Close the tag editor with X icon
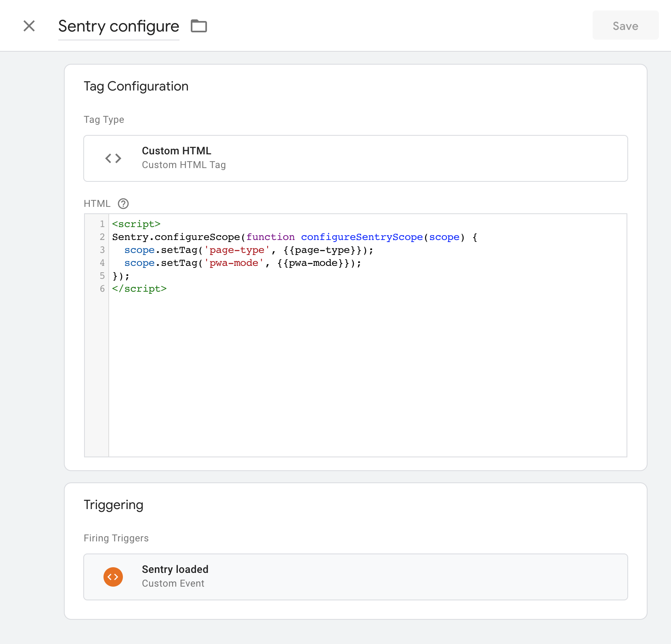The height and width of the screenshot is (644, 671). tap(29, 26)
